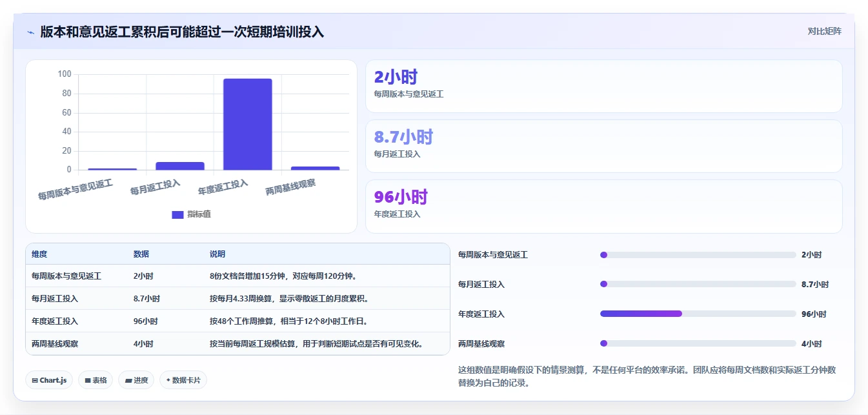Click the 维度 column header

tap(39, 254)
